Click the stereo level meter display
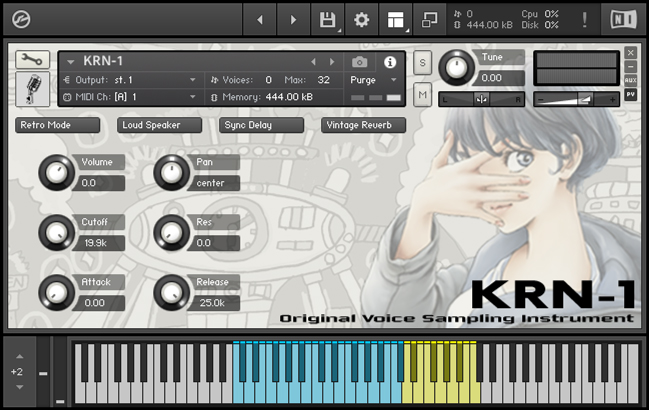This screenshot has height=410, width=649. [577, 68]
